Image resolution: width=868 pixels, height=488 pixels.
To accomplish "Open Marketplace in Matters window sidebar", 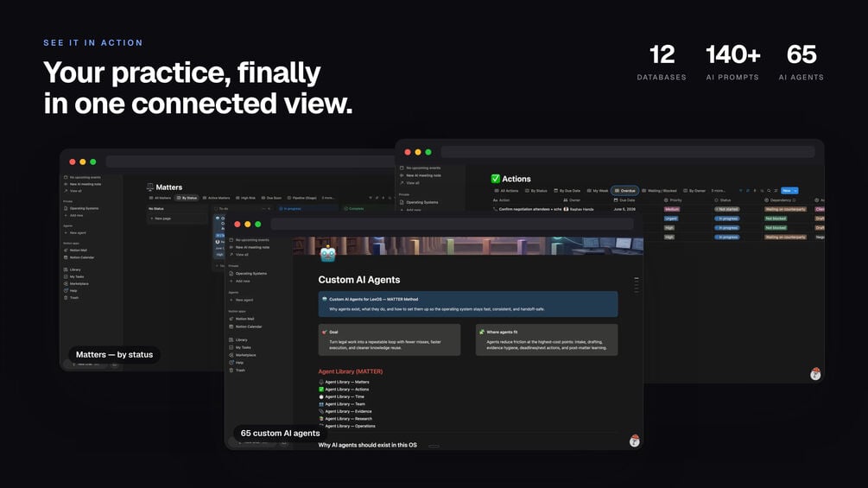I will (76, 284).
